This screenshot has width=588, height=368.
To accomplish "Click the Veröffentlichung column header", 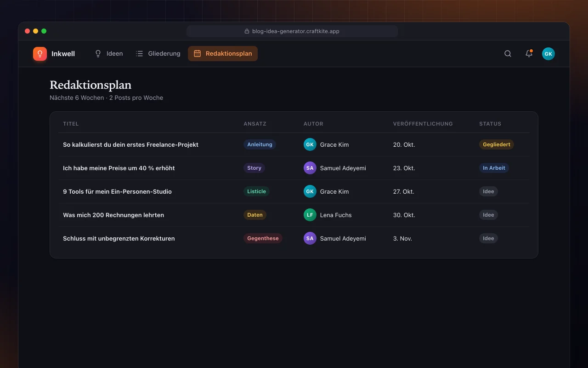I will (x=423, y=124).
